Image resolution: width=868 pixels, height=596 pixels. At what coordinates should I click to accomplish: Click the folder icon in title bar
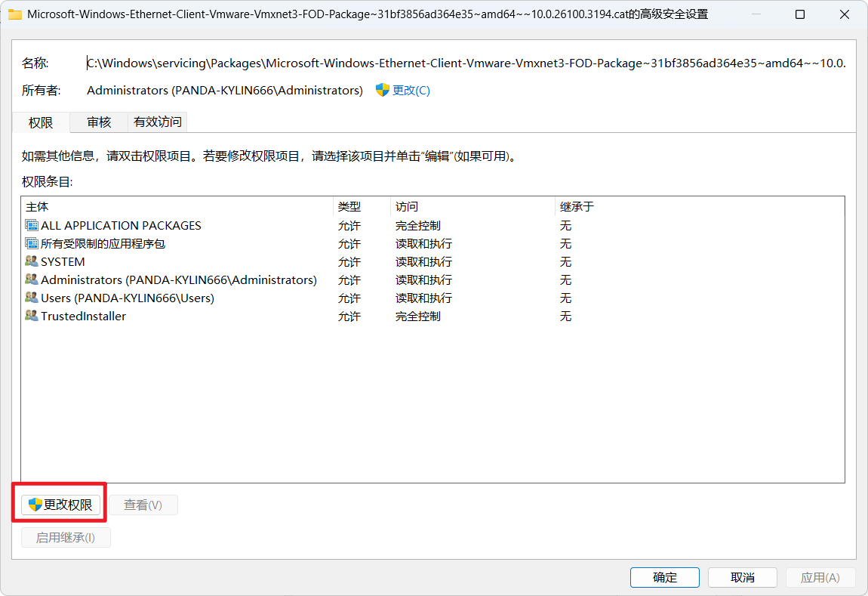pos(15,14)
